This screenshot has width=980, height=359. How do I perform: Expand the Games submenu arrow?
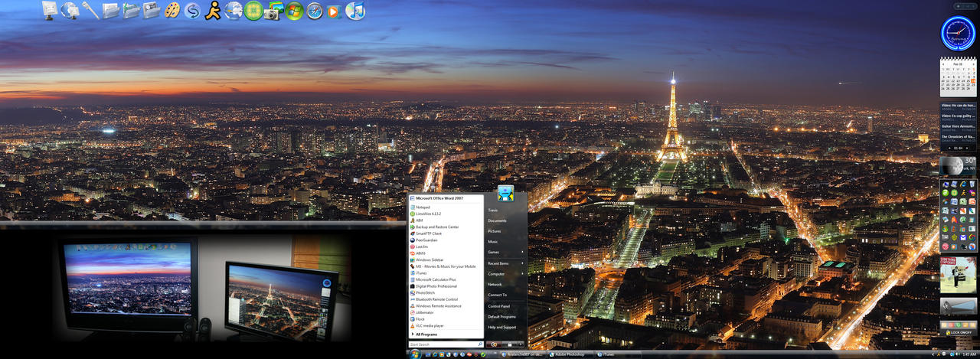coord(523,252)
